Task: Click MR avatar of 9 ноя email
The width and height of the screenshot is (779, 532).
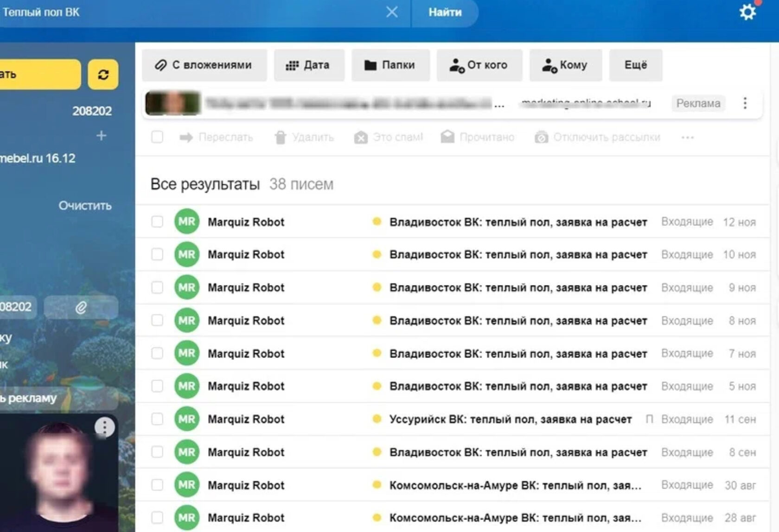Action: point(187,287)
